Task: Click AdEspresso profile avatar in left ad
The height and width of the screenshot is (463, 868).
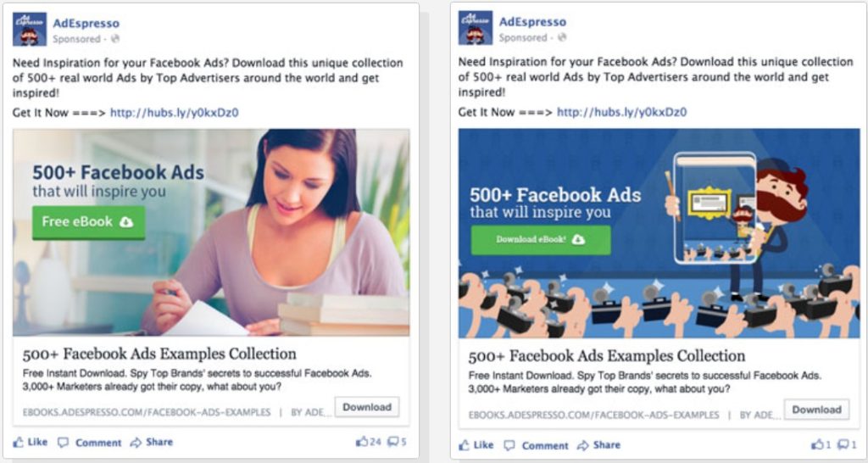Action: click(30, 30)
